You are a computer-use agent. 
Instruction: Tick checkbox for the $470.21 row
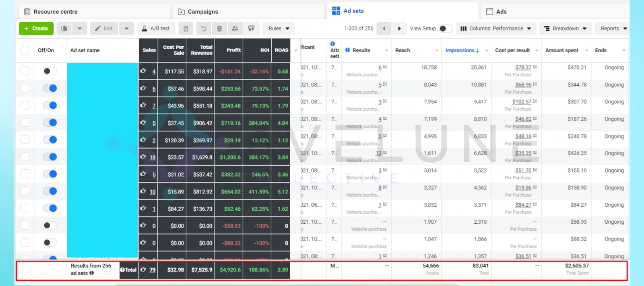pos(25,71)
